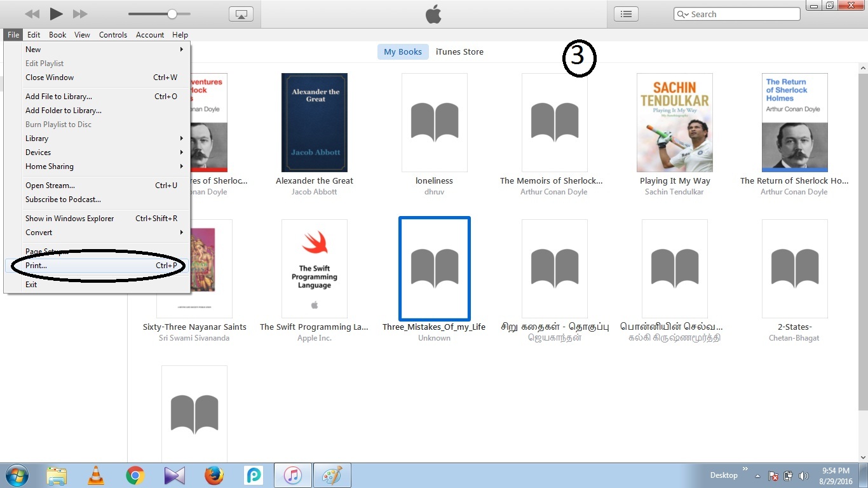Switch to the My Books tab
Screen dimensions: 868x488
click(x=403, y=52)
